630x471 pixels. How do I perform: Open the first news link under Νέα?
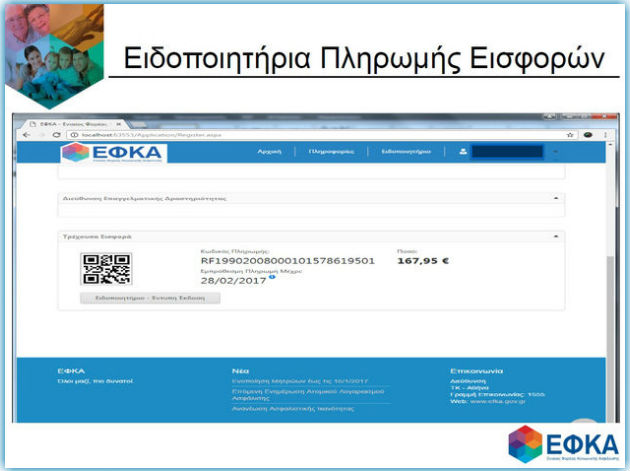click(300, 381)
